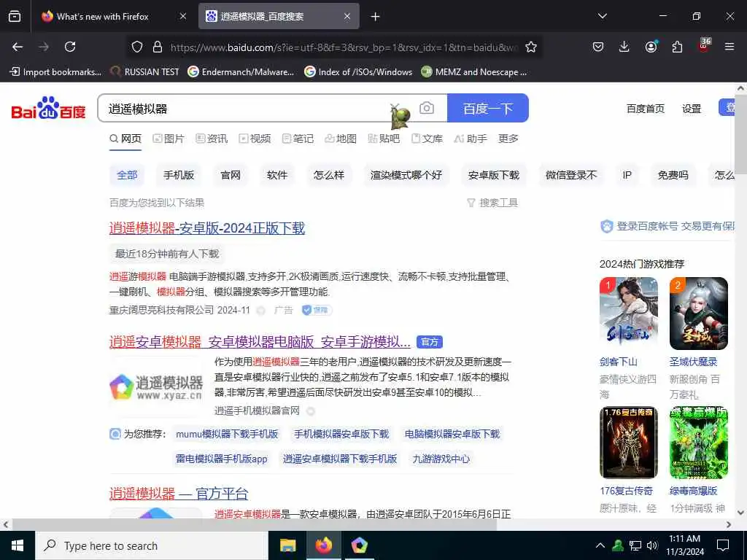Select 图片 search tab
Screen dimensions: 747x560
tap(169, 139)
